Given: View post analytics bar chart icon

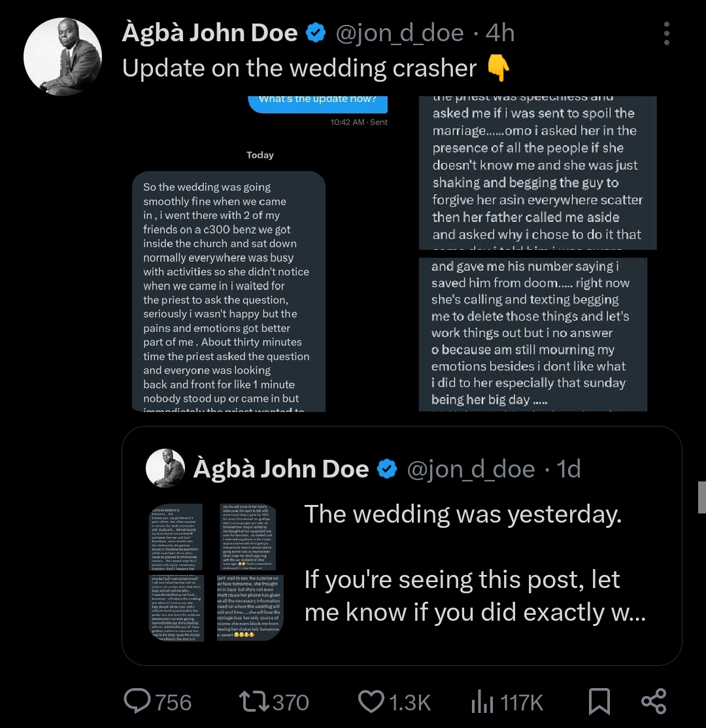Looking at the screenshot, I should [482, 702].
